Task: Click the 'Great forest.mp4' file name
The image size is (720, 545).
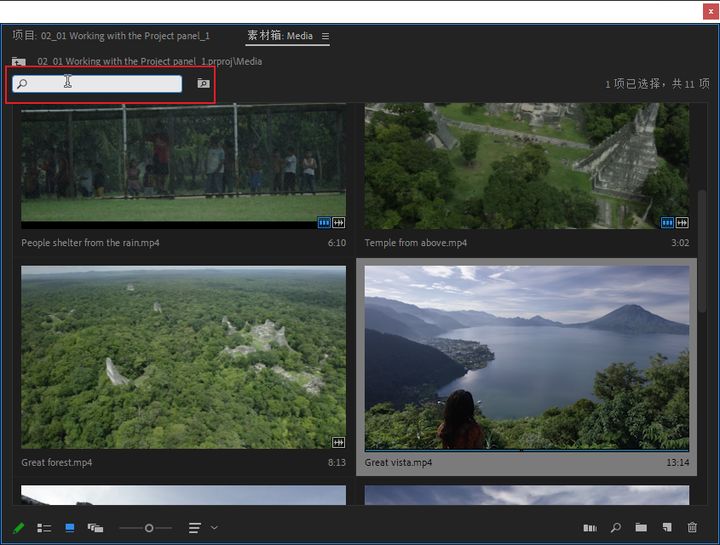Action: 56,462
